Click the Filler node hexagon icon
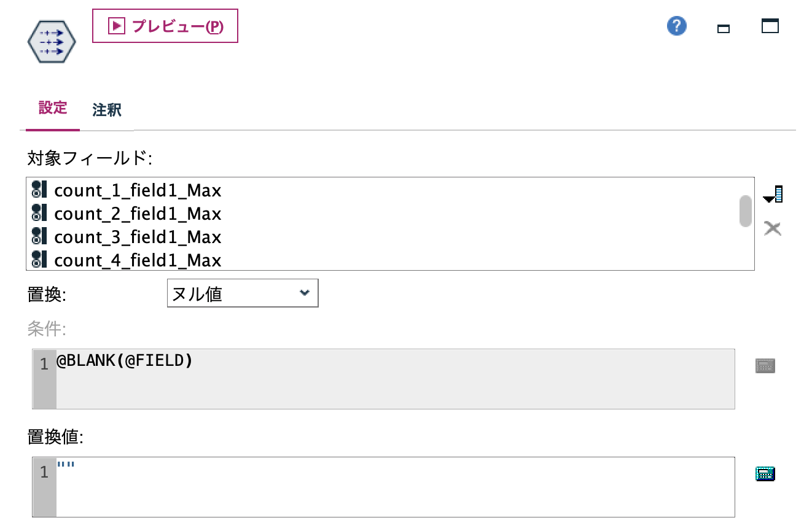Viewport: 812px width, 523px height. 52,42
